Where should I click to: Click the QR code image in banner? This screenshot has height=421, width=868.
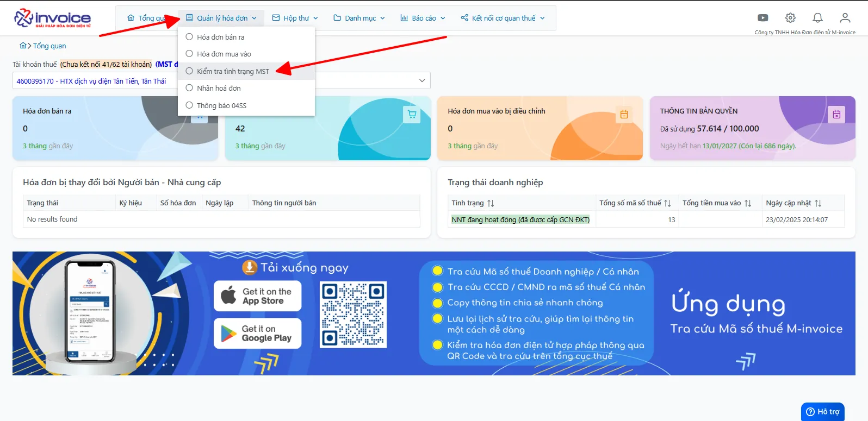[353, 315]
